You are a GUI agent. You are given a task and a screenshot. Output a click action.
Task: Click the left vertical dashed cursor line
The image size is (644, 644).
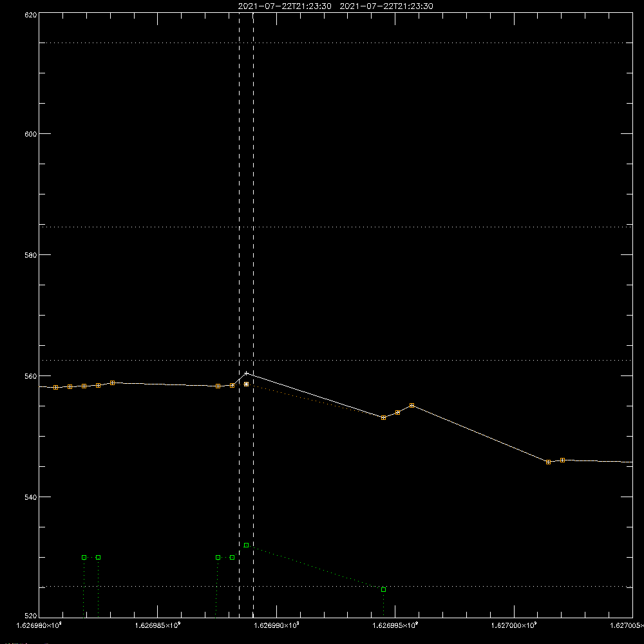(x=240, y=315)
